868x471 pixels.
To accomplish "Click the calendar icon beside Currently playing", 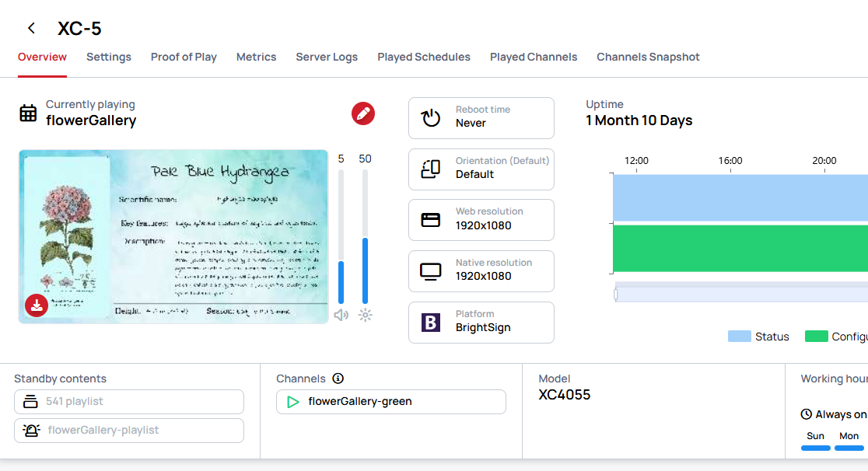I will coord(28,113).
